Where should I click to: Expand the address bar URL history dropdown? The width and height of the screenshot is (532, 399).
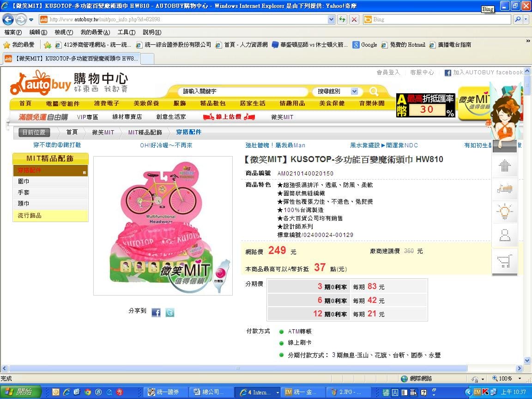point(331,19)
